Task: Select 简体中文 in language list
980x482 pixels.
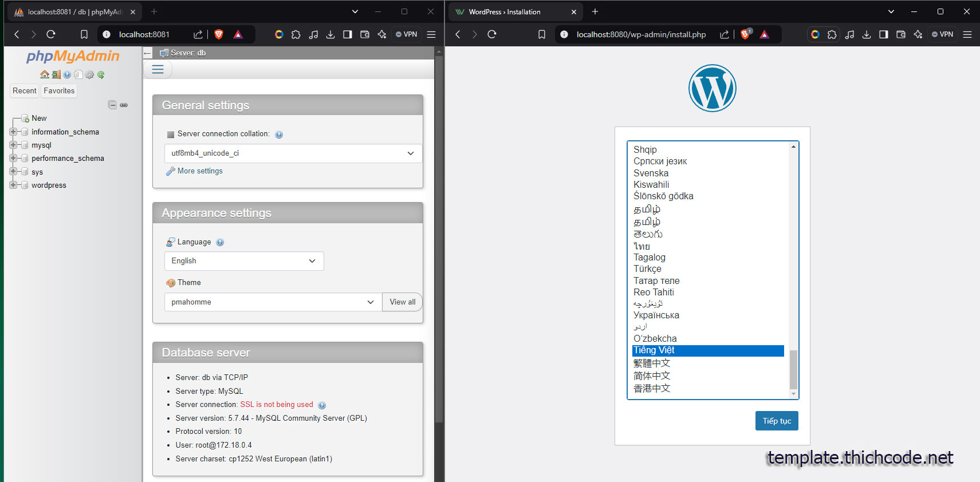Action: (x=708, y=376)
